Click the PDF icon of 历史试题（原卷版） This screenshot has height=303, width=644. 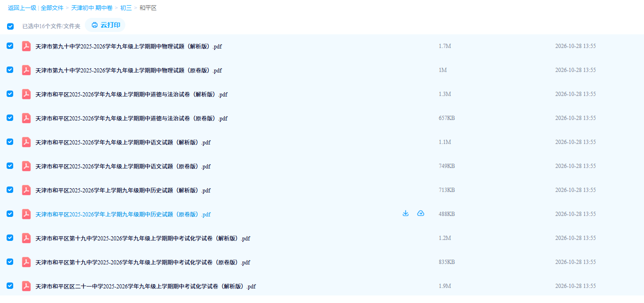point(26,214)
